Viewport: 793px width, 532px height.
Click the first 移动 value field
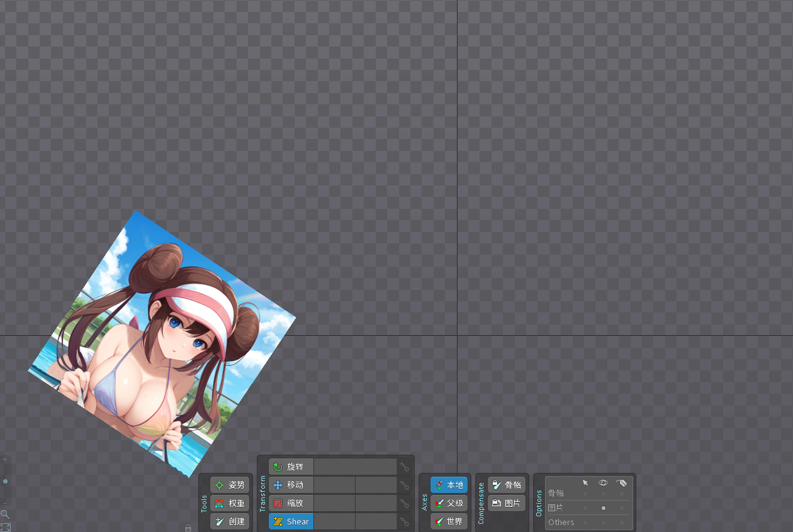(x=334, y=485)
